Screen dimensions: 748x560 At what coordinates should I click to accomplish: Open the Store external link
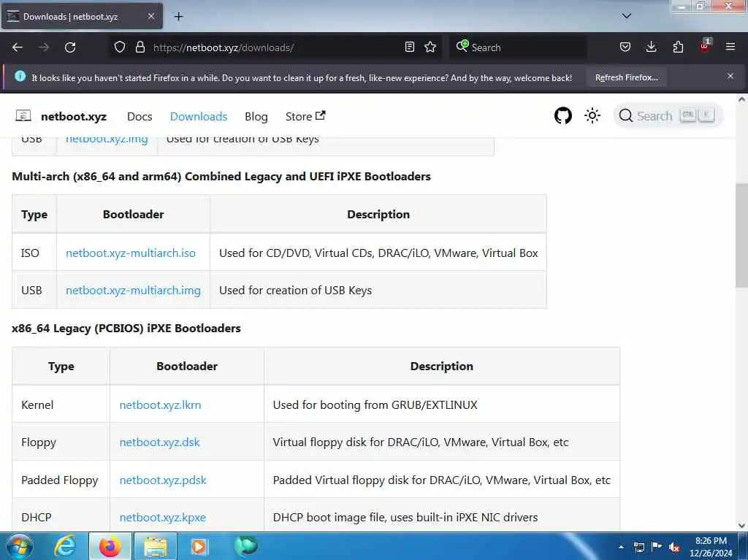coord(305,116)
